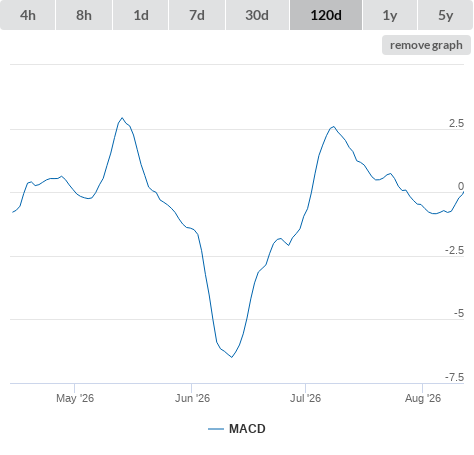Switch chart to 1y range

(x=390, y=15)
